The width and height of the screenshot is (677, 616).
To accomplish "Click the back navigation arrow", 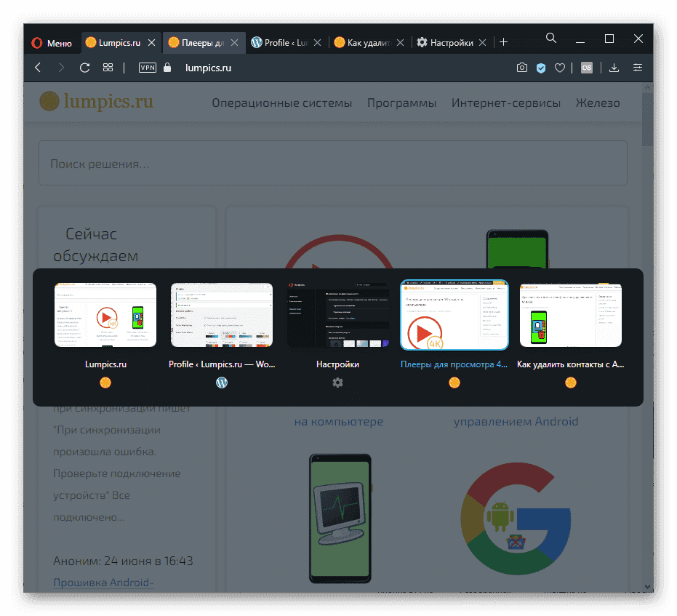I will [37, 68].
